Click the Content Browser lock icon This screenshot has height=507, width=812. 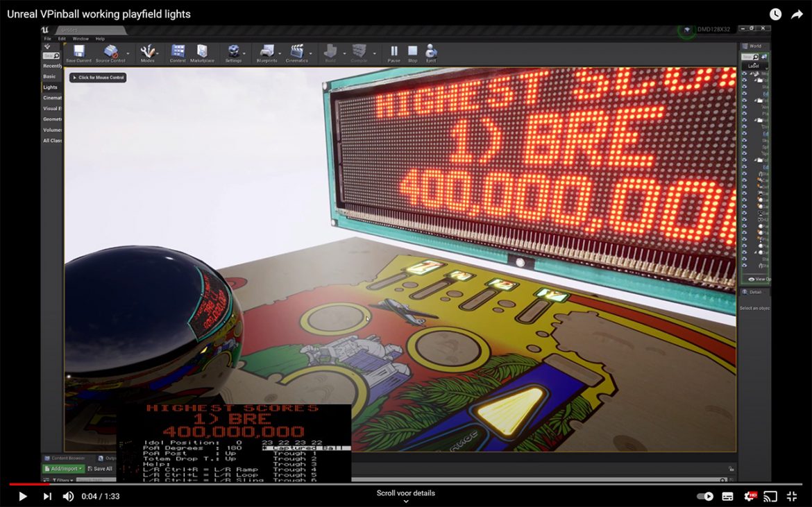tap(731, 469)
